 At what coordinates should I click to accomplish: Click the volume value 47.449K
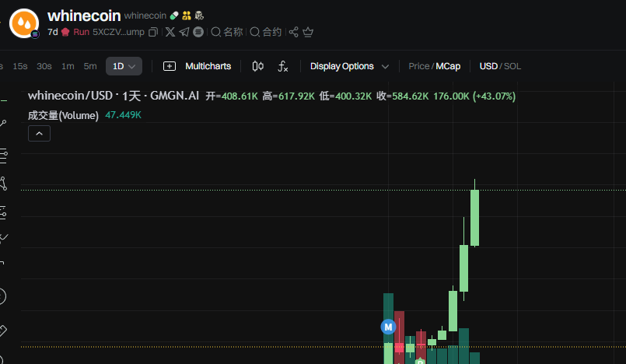pos(124,115)
